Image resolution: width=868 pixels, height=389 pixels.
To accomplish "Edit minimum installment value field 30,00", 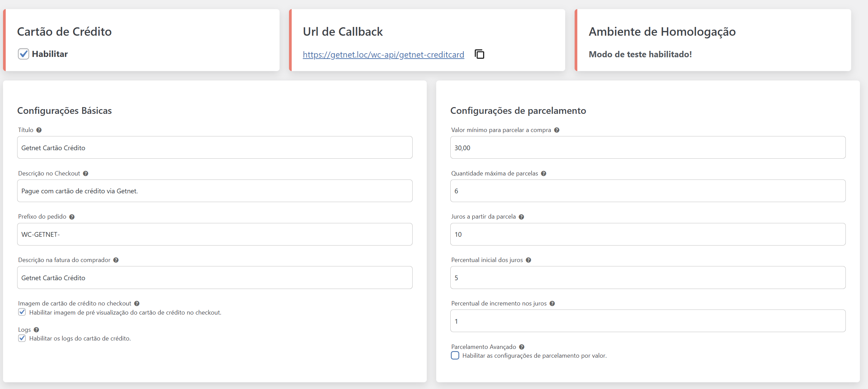I will coord(648,148).
